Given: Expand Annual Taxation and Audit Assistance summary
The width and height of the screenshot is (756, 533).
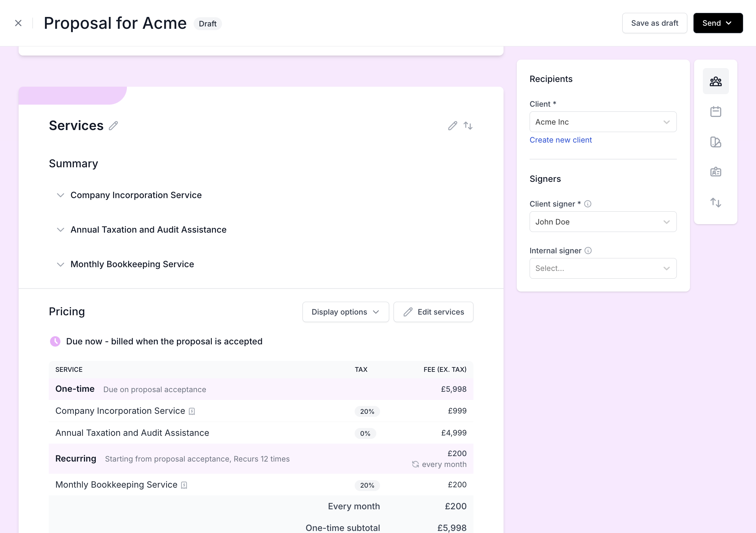Looking at the screenshot, I should pos(61,230).
